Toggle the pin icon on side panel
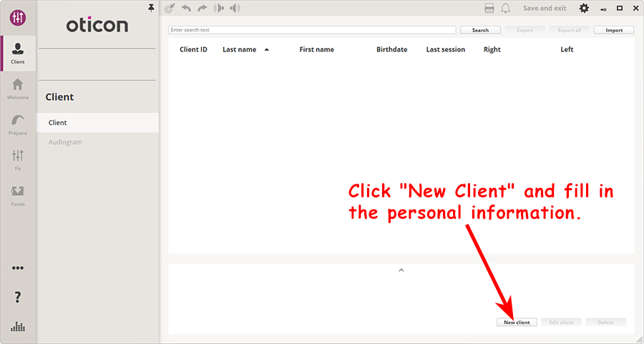Image resolution: width=644 pixels, height=344 pixels. (x=151, y=7)
